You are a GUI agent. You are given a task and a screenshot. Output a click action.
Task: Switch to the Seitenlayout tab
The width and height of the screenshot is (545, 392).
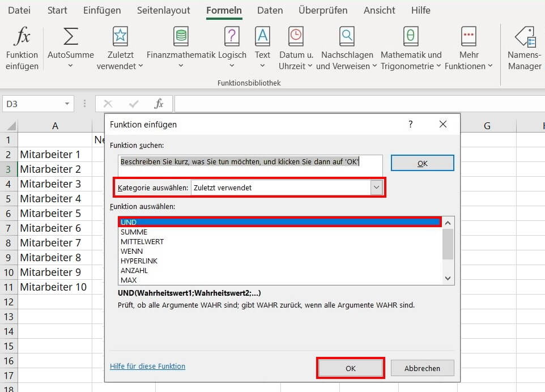click(x=163, y=10)
